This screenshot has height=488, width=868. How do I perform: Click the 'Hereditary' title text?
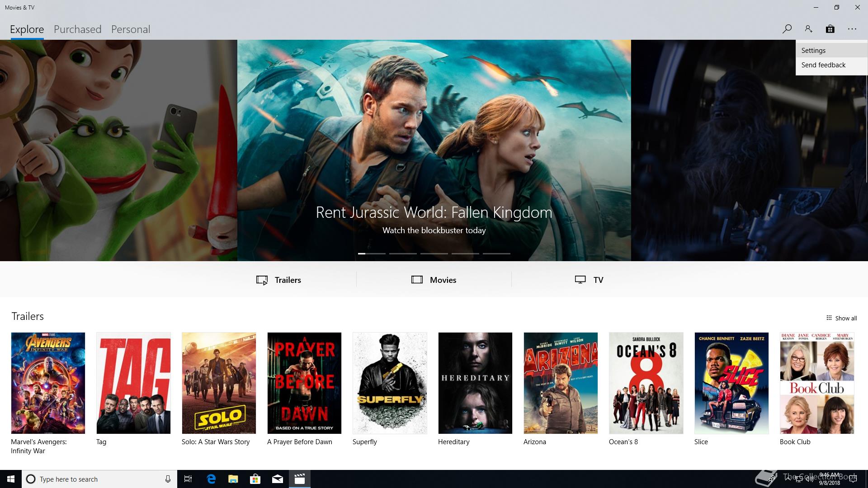(453, 442)
